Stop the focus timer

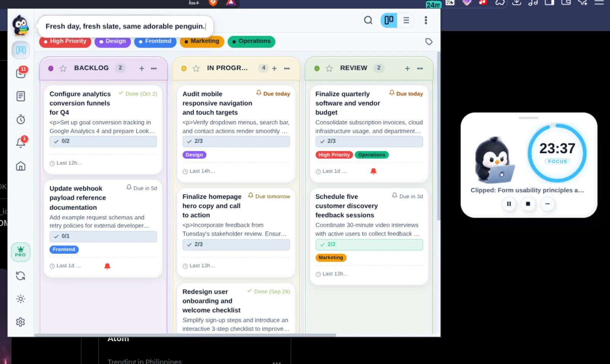pos(528,204)
